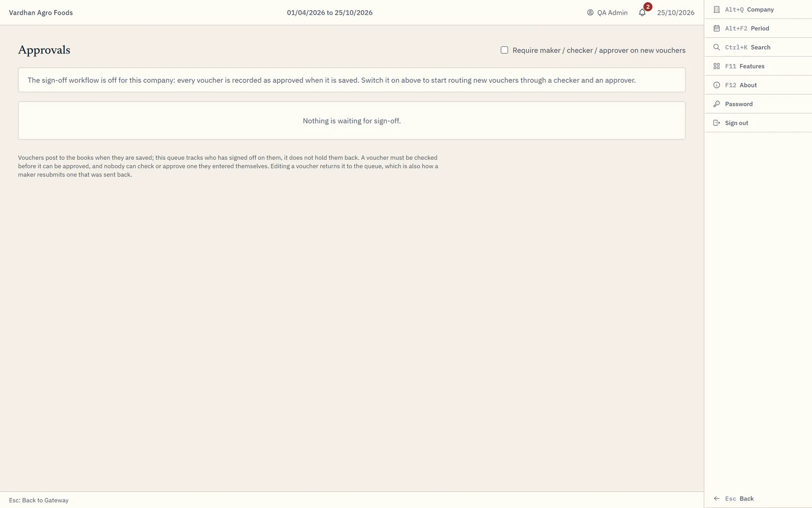Open the notifications bell icon
Screen dimensions: 812x508
642,13
